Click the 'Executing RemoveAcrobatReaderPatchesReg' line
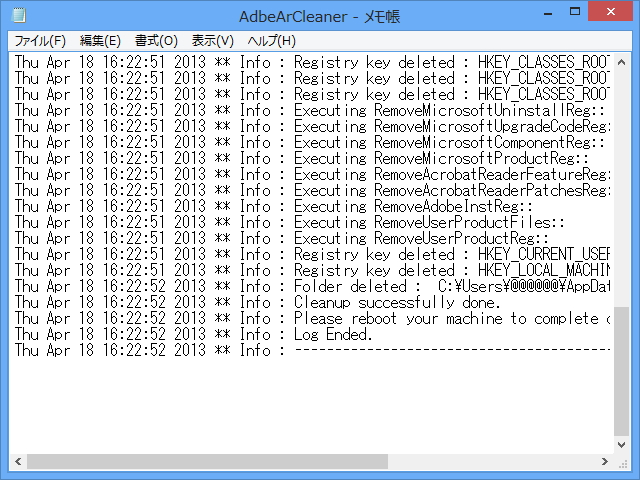Image resolution: width=640 pixels, height=480 pixels. (x=312, y=191)
